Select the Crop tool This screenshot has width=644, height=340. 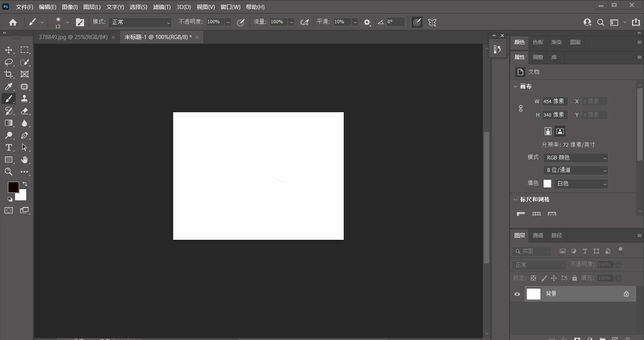click(x=9, y=74)
